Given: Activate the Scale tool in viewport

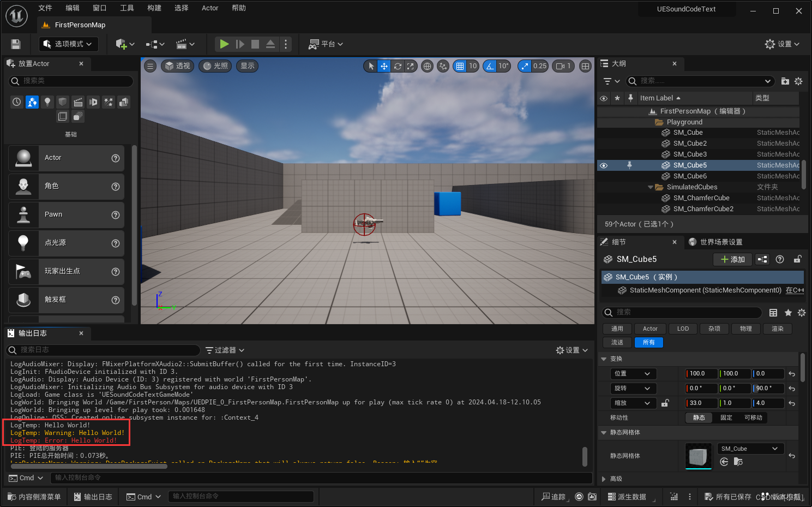Looking at the screenshot, I should click(x=411, y=66).
